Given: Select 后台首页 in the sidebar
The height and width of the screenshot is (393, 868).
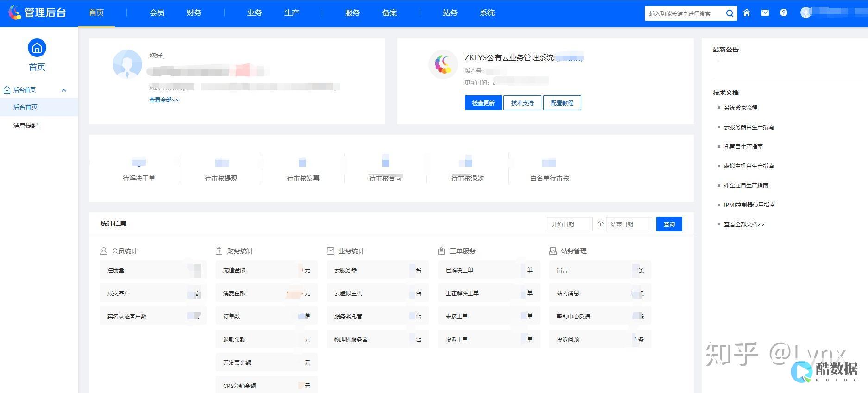Looking at the screenshot, I should point(39,107).
